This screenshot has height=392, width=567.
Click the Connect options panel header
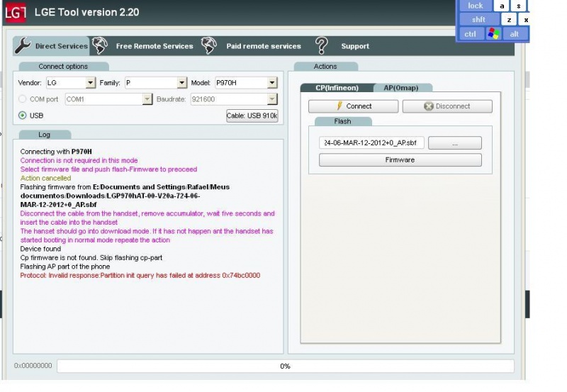(x=64, y=66)
